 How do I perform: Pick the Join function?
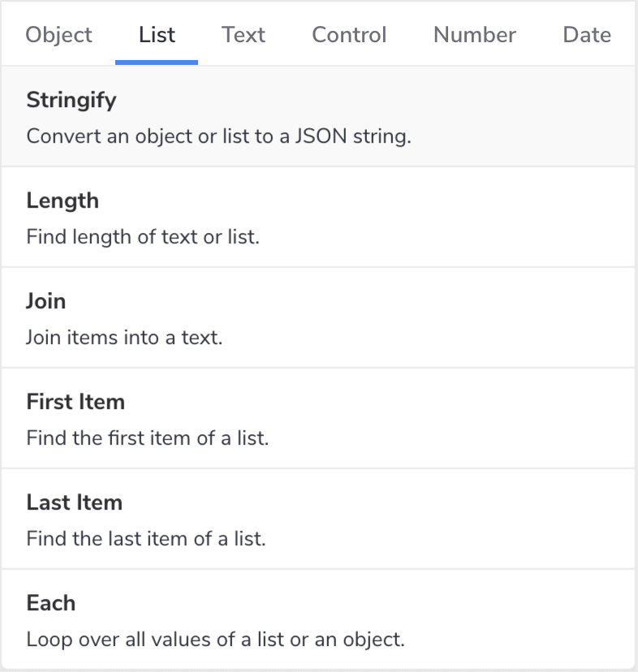46,301
